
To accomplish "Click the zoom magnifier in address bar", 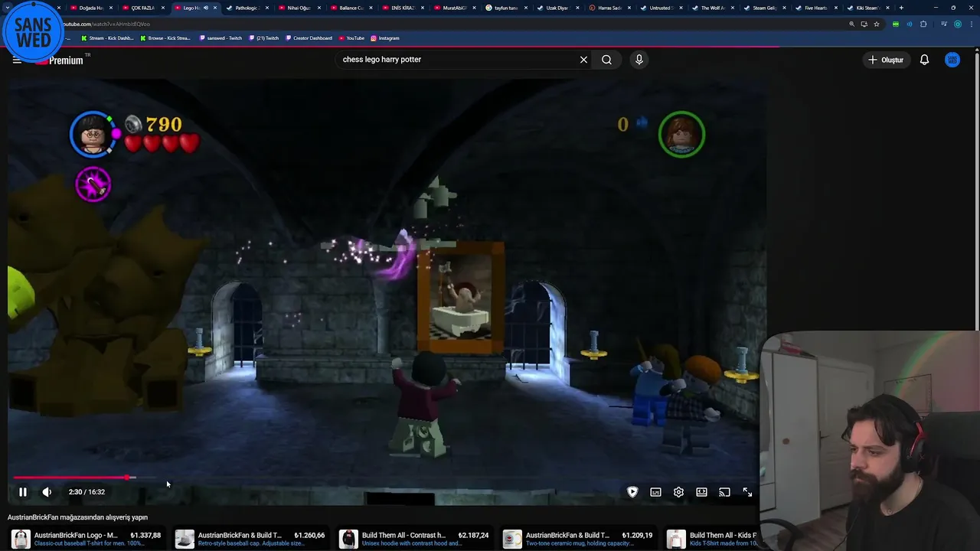I will tap(851, 24).
